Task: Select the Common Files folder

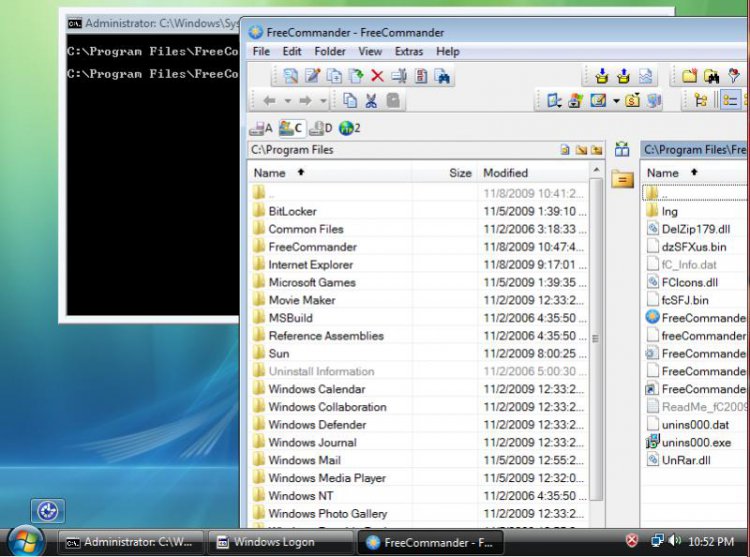Action: tap(306, 229)
